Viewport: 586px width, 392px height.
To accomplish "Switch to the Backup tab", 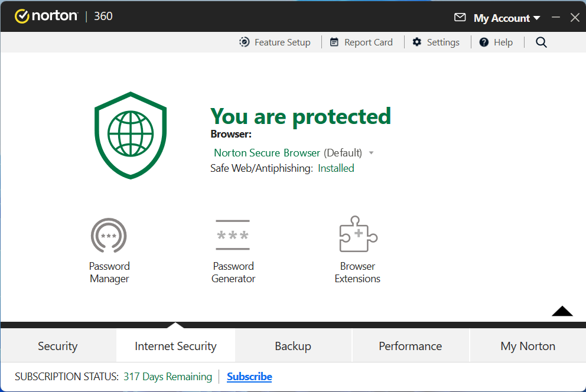I will [293, 345].
